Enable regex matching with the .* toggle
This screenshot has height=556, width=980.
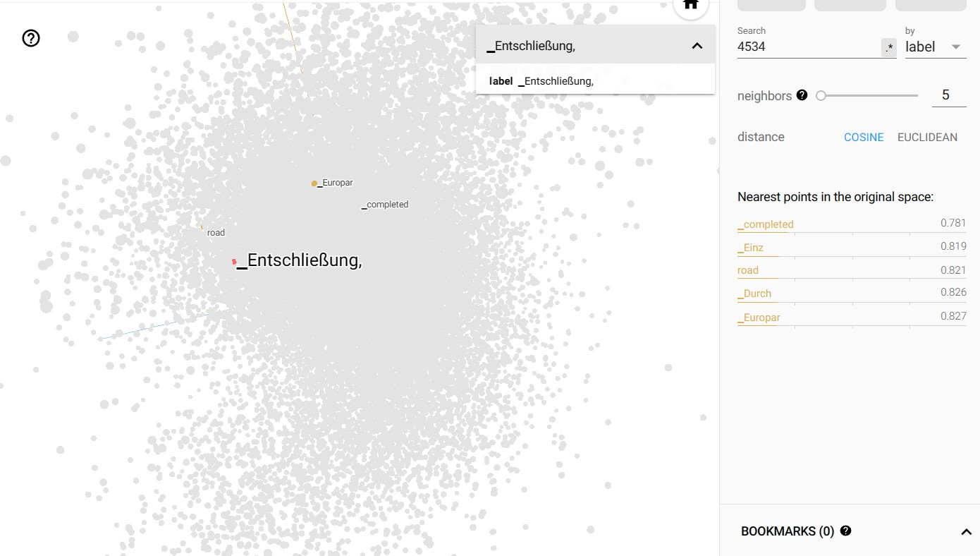click(x=888, y=47)
